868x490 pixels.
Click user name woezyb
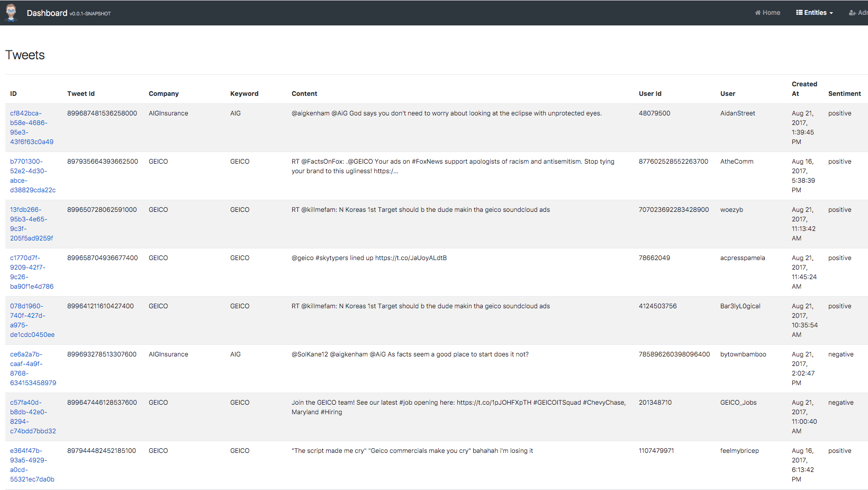point(731,210)
